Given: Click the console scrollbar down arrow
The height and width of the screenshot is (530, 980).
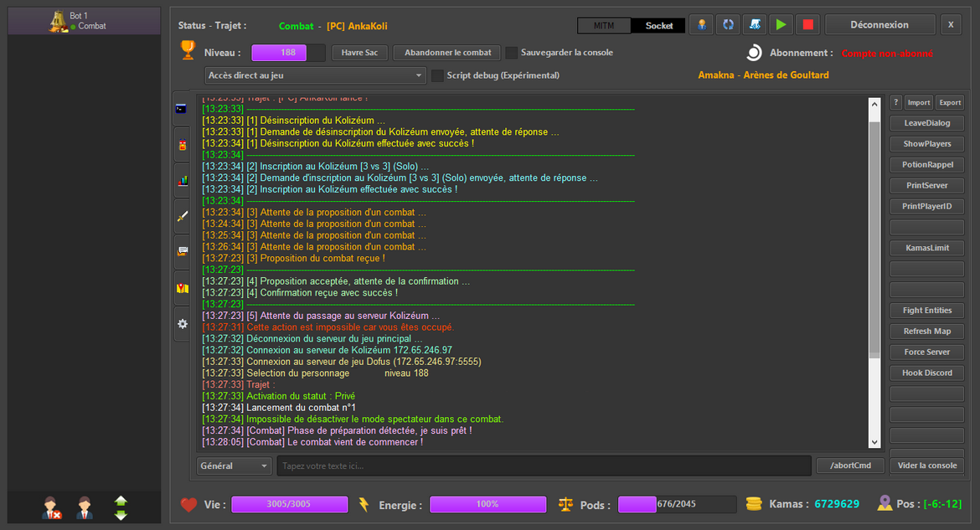Looking at the screenshot, I should click(874, 442).
